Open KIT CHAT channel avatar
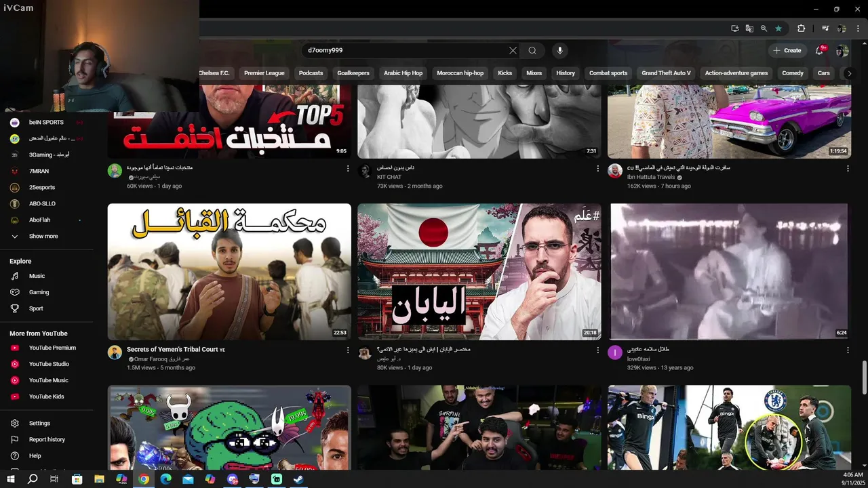This screenshot has height=488, width=868. (365, 171)
